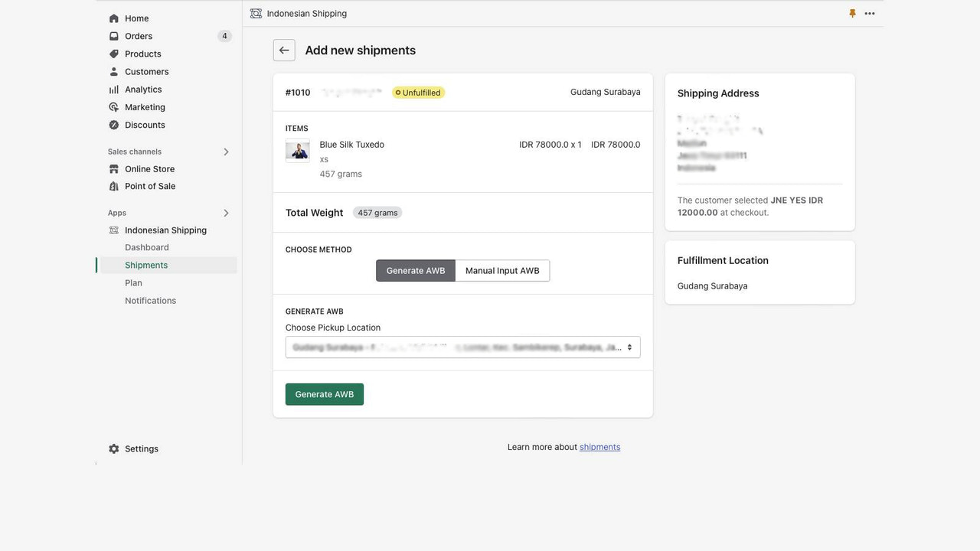Open Analytics from the sidebar
The width and height of the screenshot is (980, 551).
coord(115,89)
